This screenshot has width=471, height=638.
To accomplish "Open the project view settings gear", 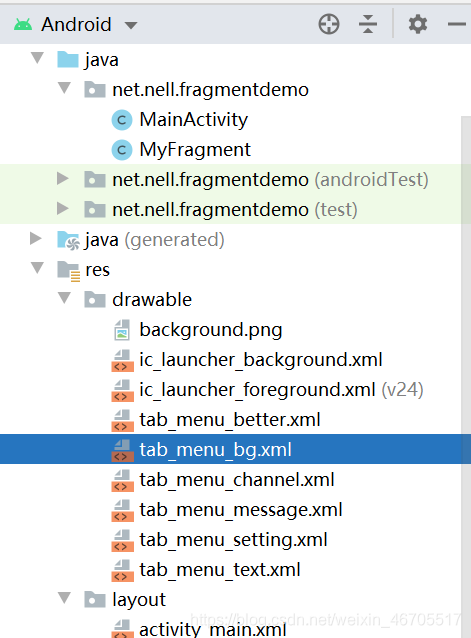I will (x=418, y=24).
